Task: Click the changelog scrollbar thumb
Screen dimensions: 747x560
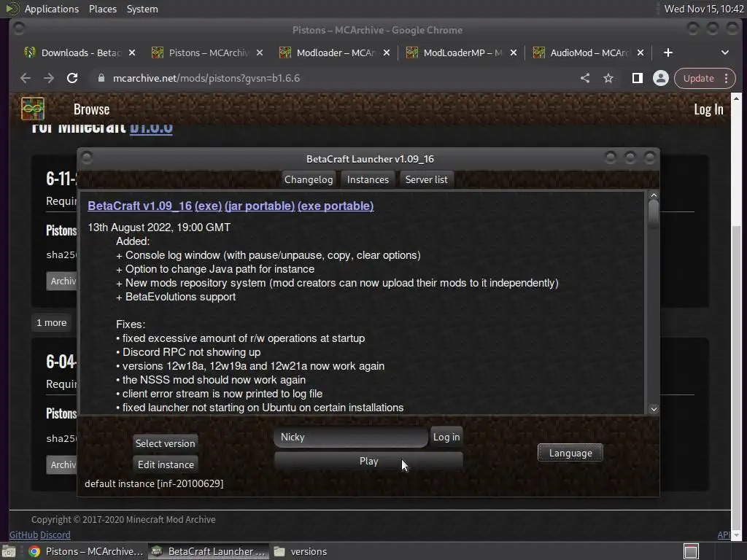Action: (x=654, y=213)
